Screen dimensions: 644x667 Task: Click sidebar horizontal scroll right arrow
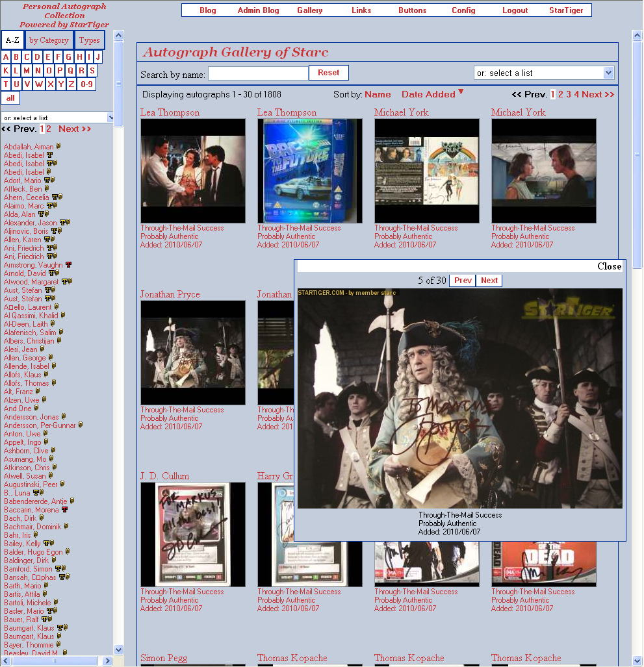(107, 661)
